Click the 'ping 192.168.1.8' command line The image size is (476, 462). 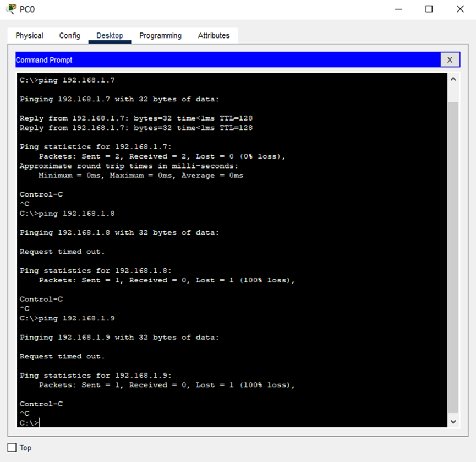click(x=67, y=214)
